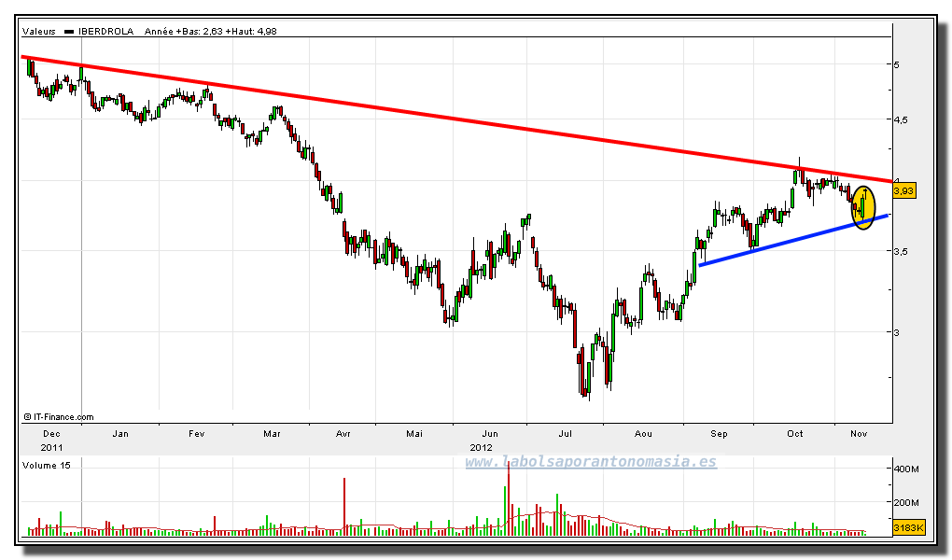Click the 'Aou' month label
The height and width of the screenshot is (560, 952).
pyautogui.click(x=643, y=434)
